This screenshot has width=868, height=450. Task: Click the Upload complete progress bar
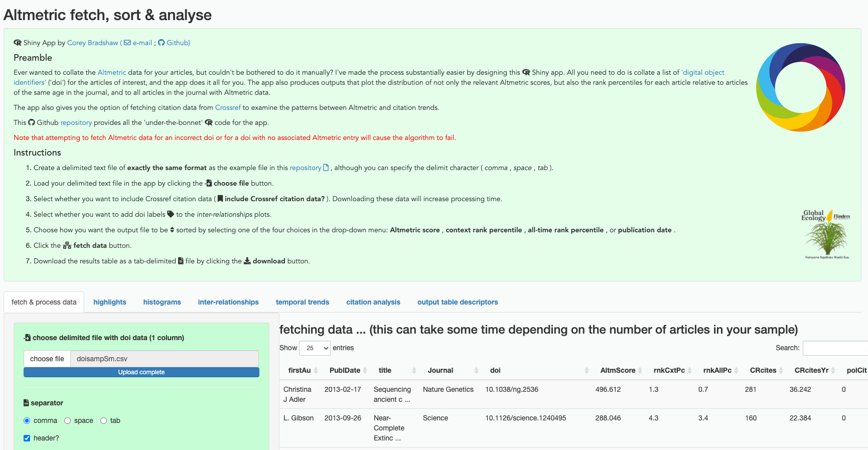click(141, 372)
